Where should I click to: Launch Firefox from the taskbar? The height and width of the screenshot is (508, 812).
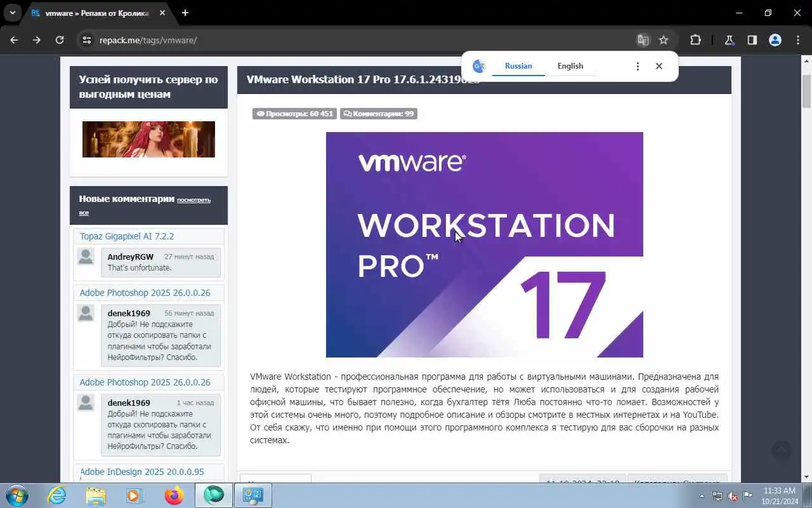click(174, 495)
